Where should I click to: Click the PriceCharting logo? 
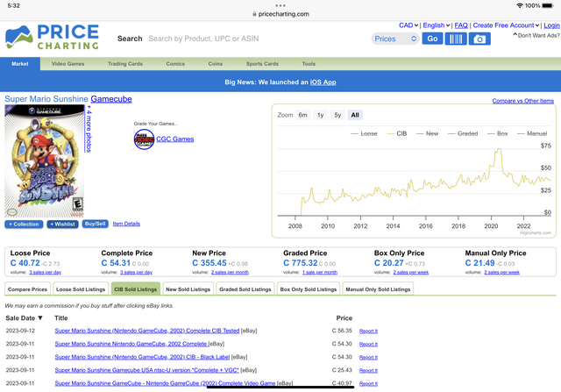point(53,37)
